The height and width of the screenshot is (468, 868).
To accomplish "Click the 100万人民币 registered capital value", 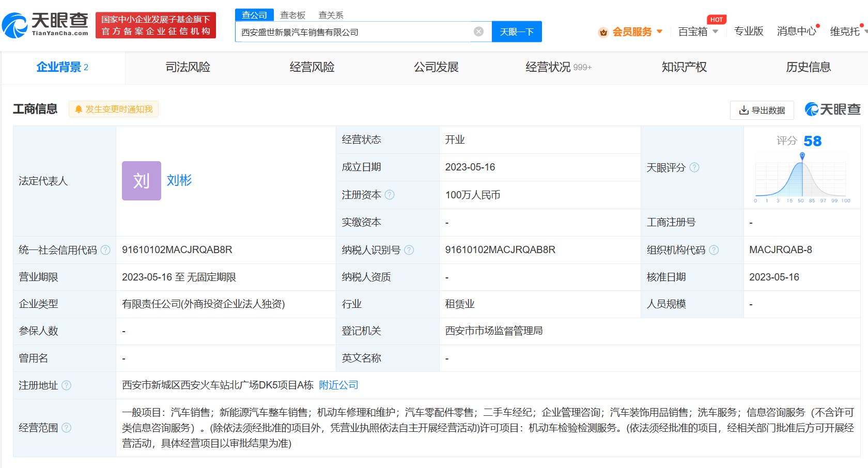I will click(x=473, y=195).
